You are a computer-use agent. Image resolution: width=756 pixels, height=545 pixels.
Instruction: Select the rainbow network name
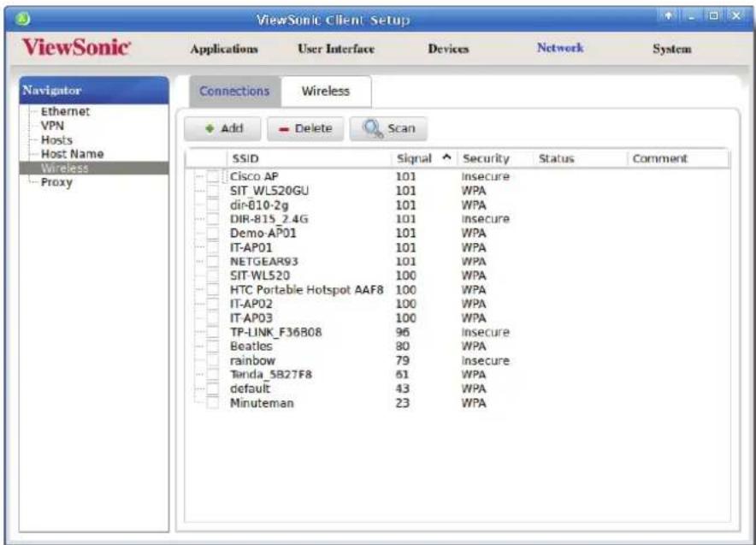252,361
